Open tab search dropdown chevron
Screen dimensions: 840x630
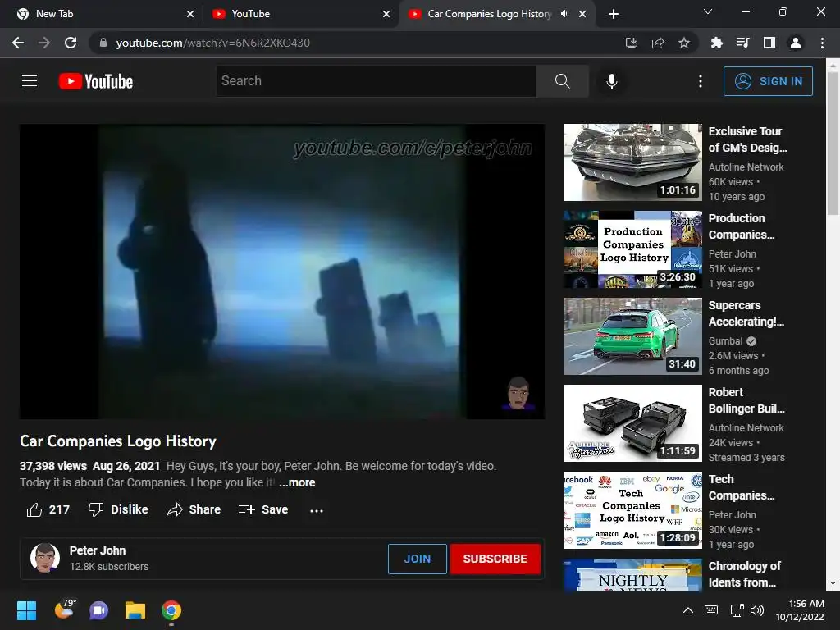pos(708,11)
